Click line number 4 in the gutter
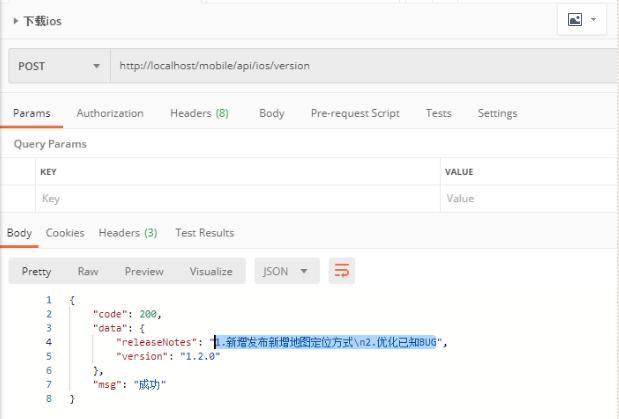 pos(49,342)
